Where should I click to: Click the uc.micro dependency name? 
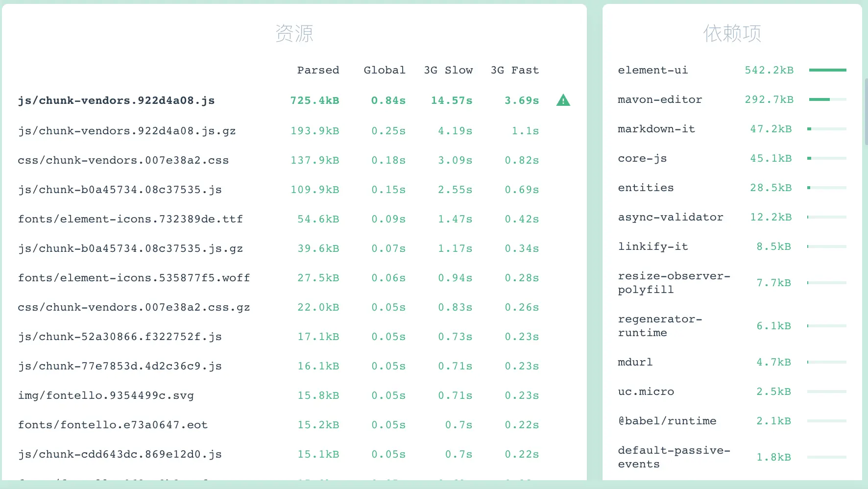(646, 391)
